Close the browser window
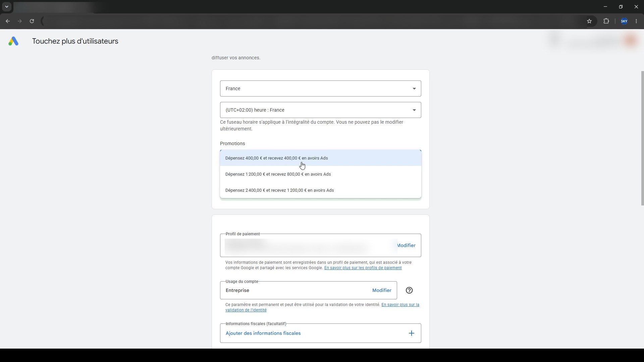This screenshot has height=362, width=644. coord(636,7)
